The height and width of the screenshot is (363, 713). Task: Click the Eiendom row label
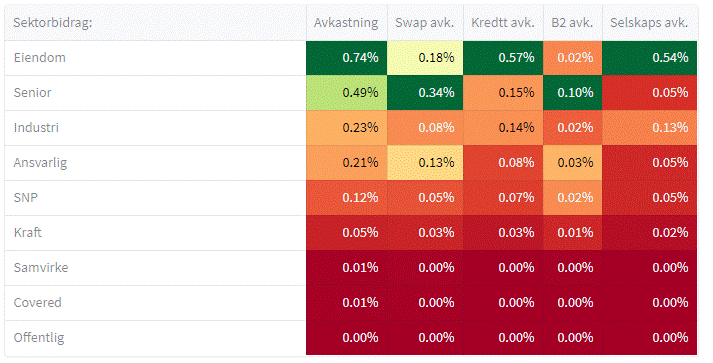tap(156, 58)
